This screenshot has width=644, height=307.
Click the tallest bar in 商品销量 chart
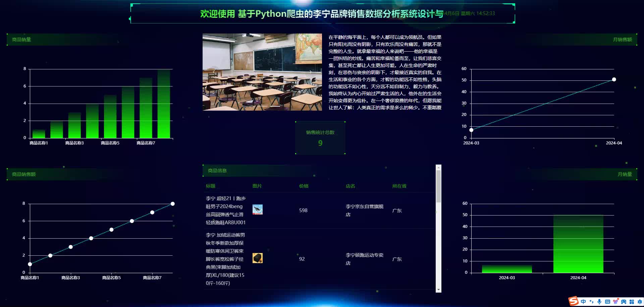(x=164, y=104)
